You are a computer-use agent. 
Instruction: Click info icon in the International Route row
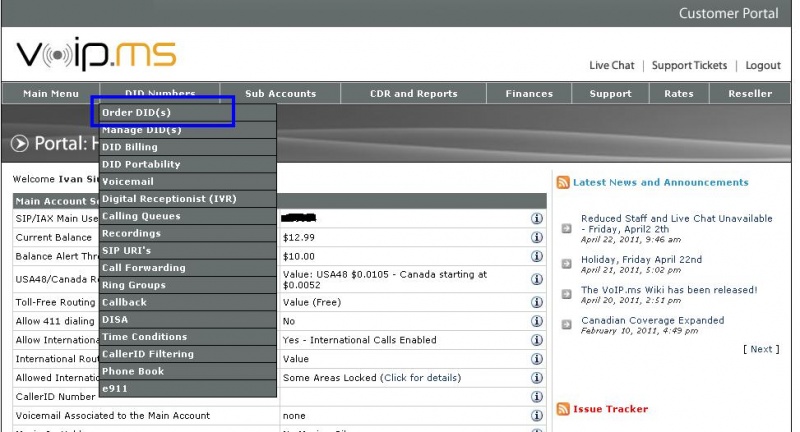pos(536,359)
